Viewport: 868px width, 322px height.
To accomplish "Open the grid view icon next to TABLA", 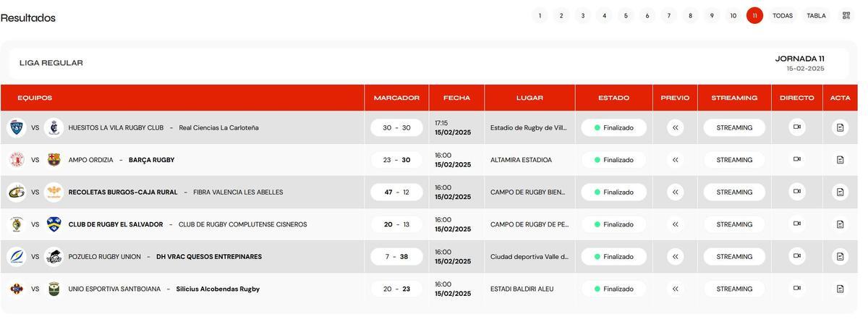I will tap(846, 15).
